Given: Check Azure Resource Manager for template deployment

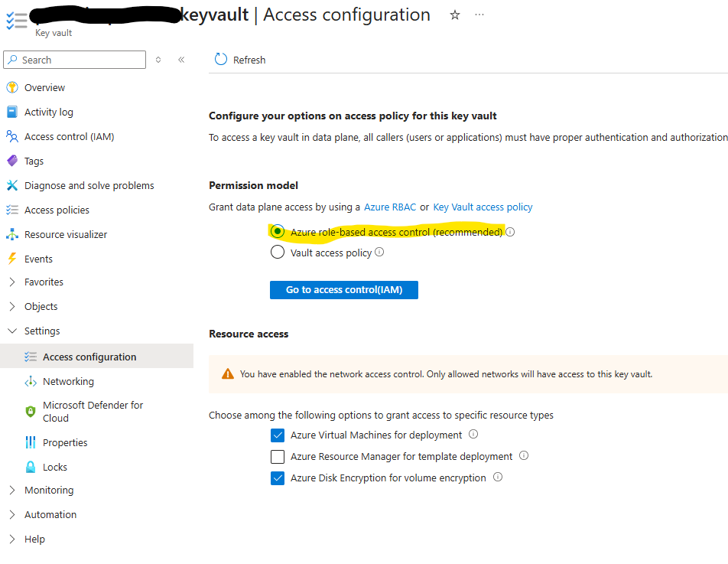Looking at the screenshot, I should click(x=277, y=457).
